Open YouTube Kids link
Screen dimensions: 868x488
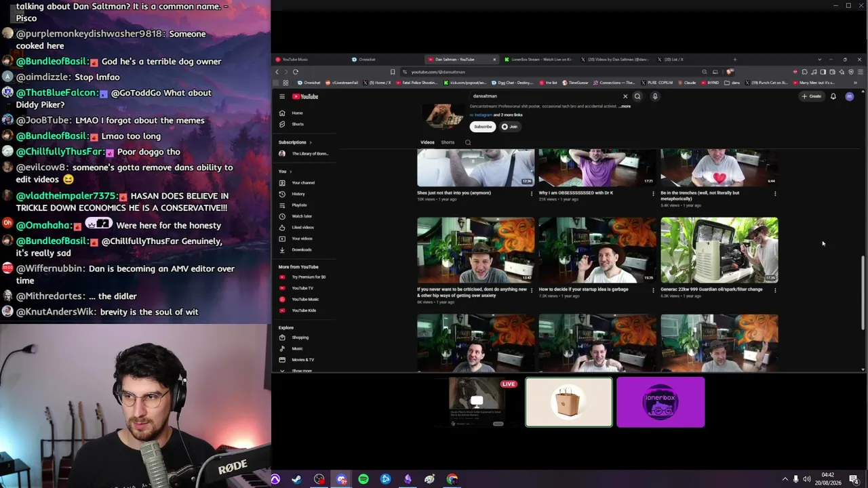[303, 310]
